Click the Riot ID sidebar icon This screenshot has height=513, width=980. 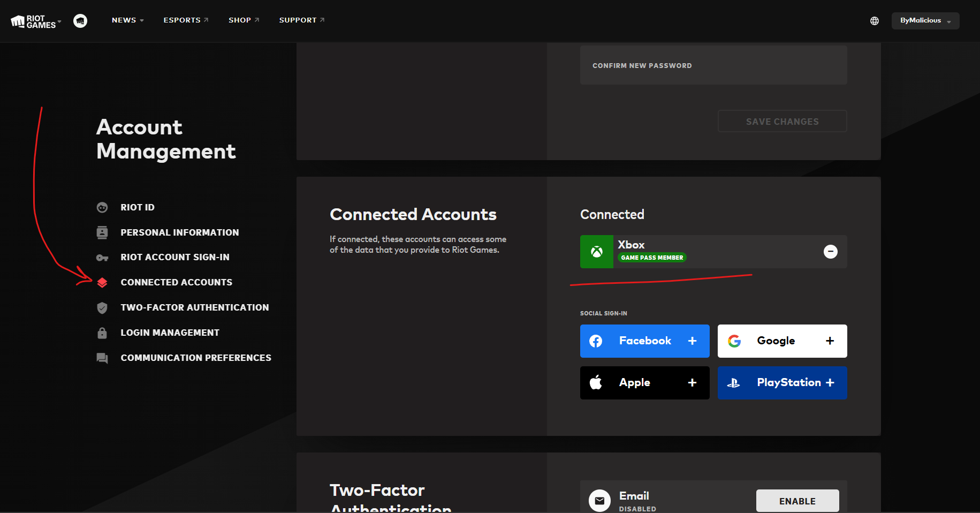[102, 207]
